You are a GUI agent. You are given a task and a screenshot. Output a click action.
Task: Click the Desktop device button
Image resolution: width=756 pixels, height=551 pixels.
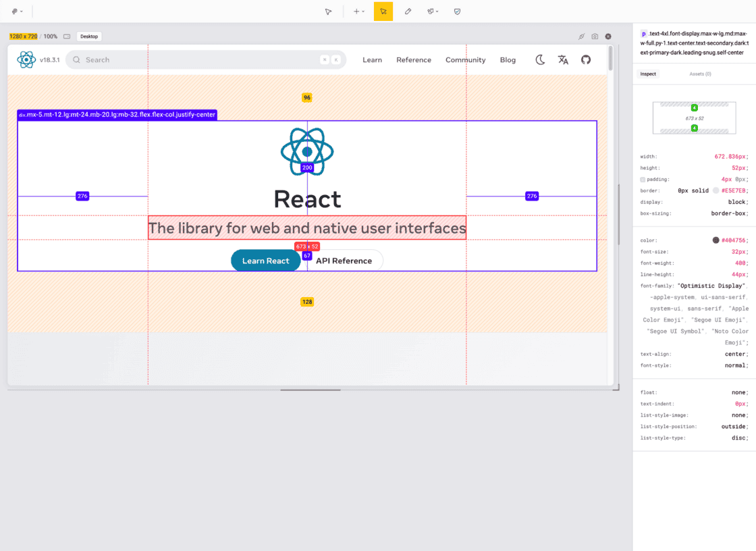point(89,36)
